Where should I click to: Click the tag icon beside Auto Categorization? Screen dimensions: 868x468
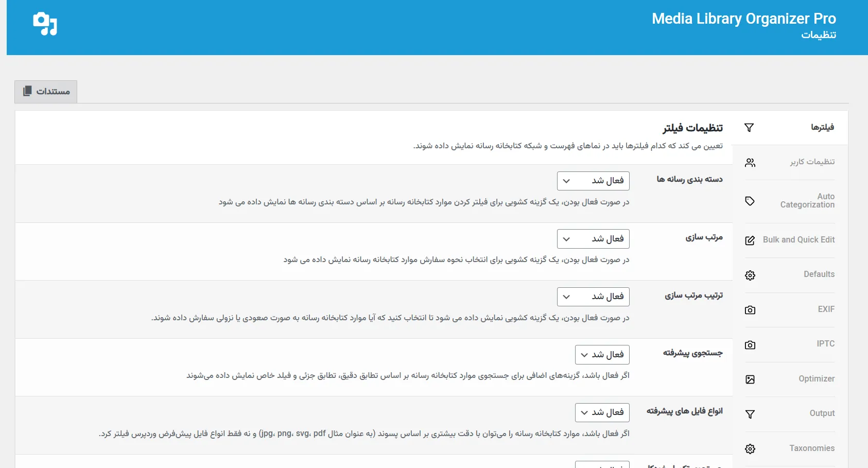tap(750, 201)
